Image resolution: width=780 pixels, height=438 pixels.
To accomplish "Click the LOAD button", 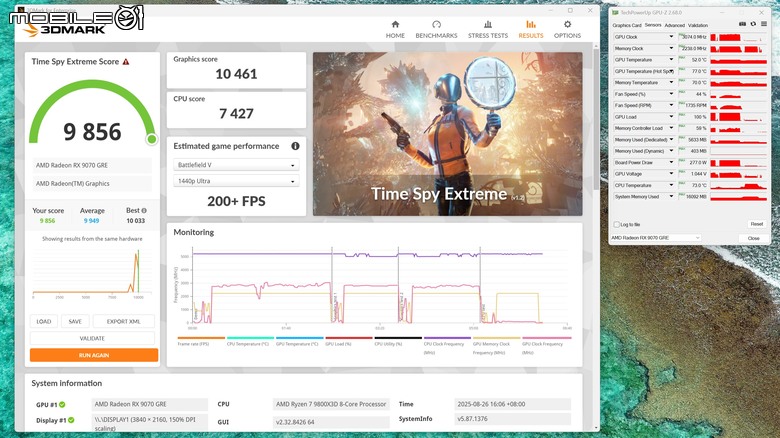I will 44,322.
